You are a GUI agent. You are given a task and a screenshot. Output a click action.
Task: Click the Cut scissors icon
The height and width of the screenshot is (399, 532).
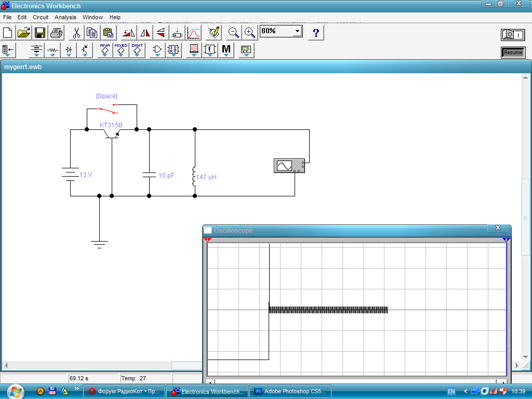click(x=76, y=33)
